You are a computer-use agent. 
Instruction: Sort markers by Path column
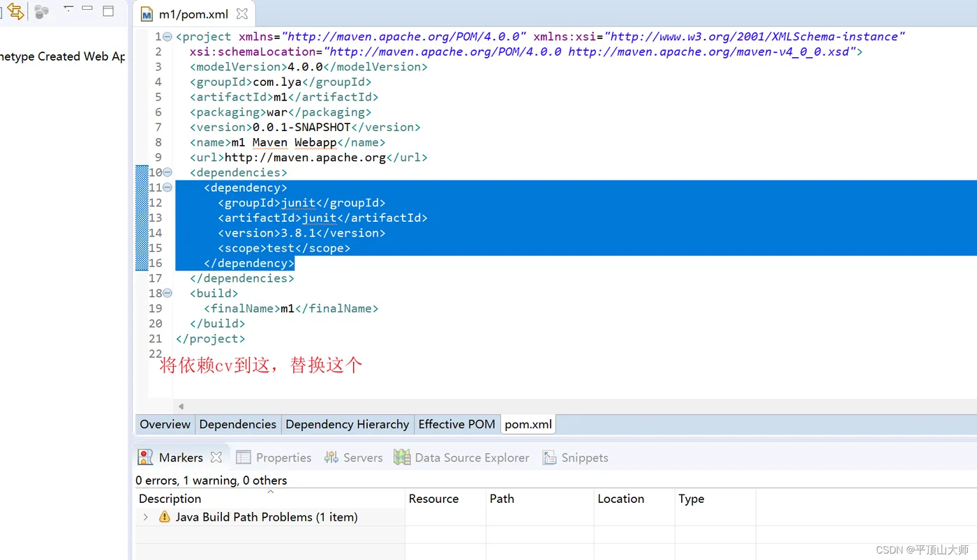pyautogui.click(x=539, y=499)
